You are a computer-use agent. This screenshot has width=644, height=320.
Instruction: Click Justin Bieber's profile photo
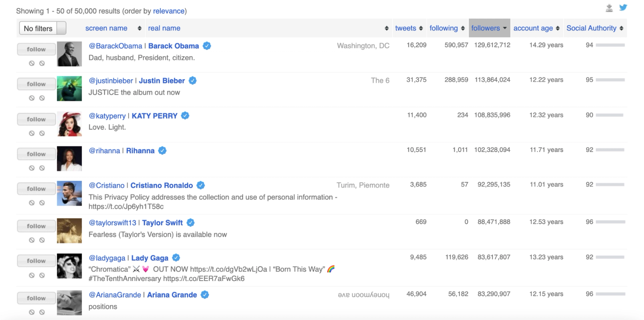point(69,89)
